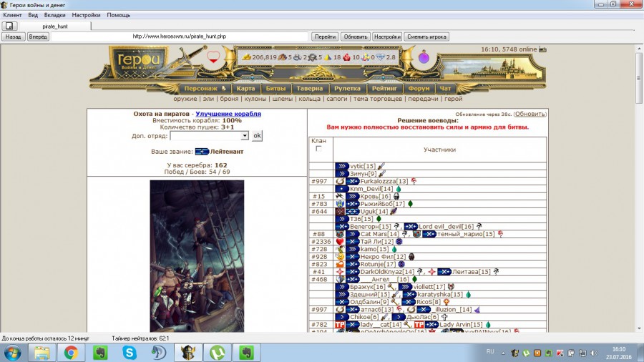Viewport: 644px width, 362px height.
Task: Click the Назад button
Action: pos(13,36)
